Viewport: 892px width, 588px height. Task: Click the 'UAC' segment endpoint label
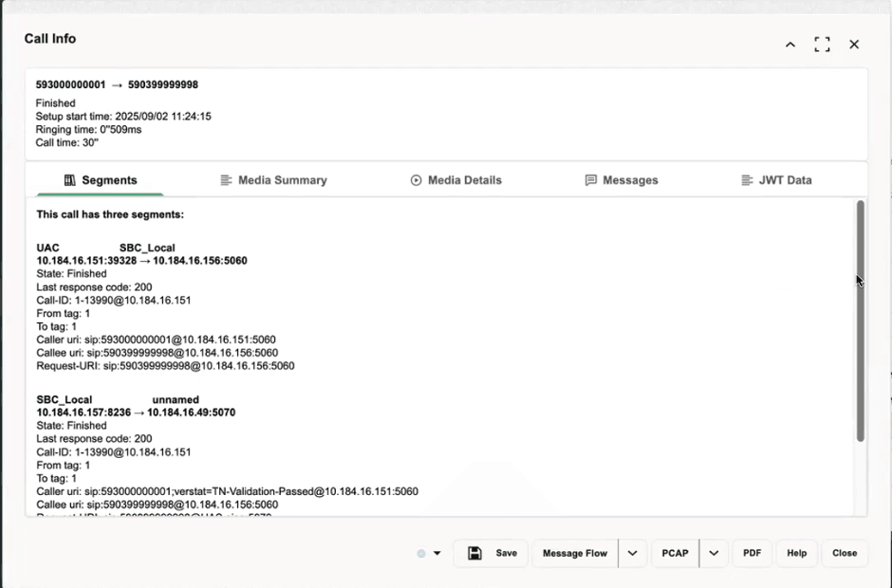(47, 248)
